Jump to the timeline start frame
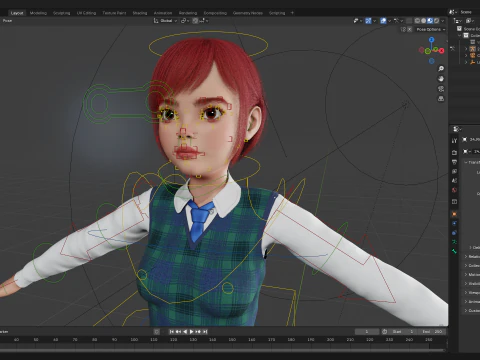This screenshot has width=480, height=360. click(172, 332)
